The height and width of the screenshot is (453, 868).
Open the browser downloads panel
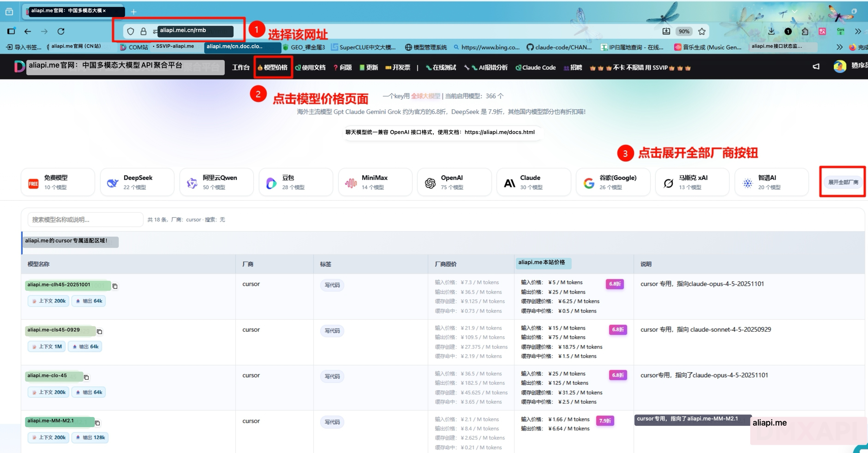[x=771, y=31]
